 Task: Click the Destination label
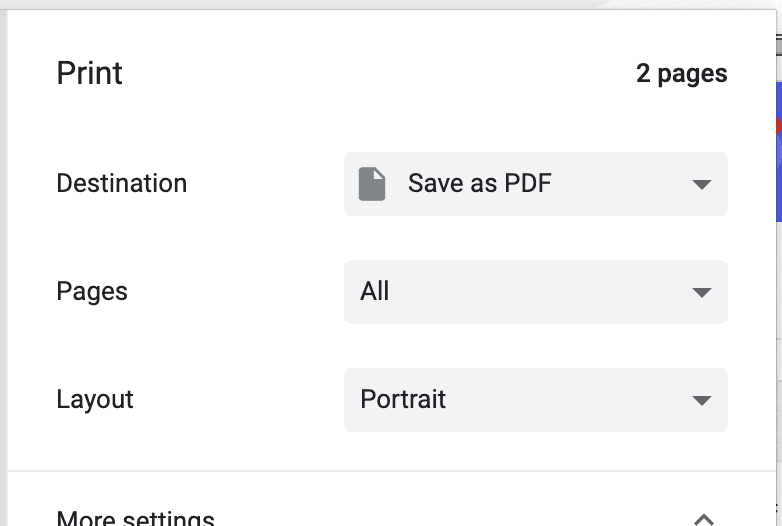pyautogui.click(x=121, y=184)
